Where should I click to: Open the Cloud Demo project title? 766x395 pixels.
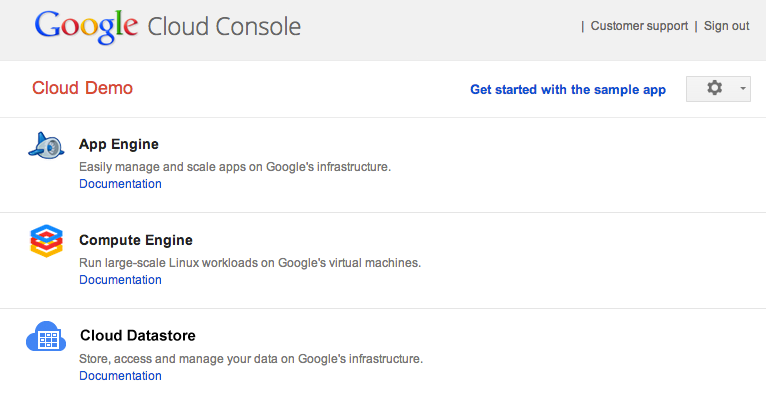(x=82, y=88)
